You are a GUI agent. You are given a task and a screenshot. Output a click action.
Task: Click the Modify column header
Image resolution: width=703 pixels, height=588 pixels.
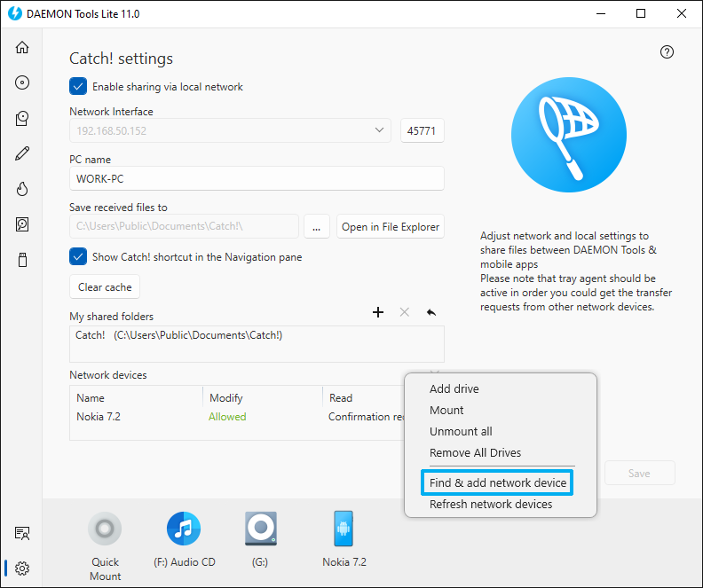(x=226, y=397)
